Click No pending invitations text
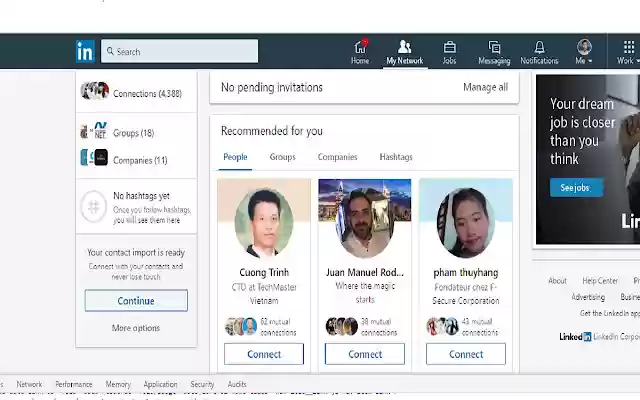 [x=272, y=87]
